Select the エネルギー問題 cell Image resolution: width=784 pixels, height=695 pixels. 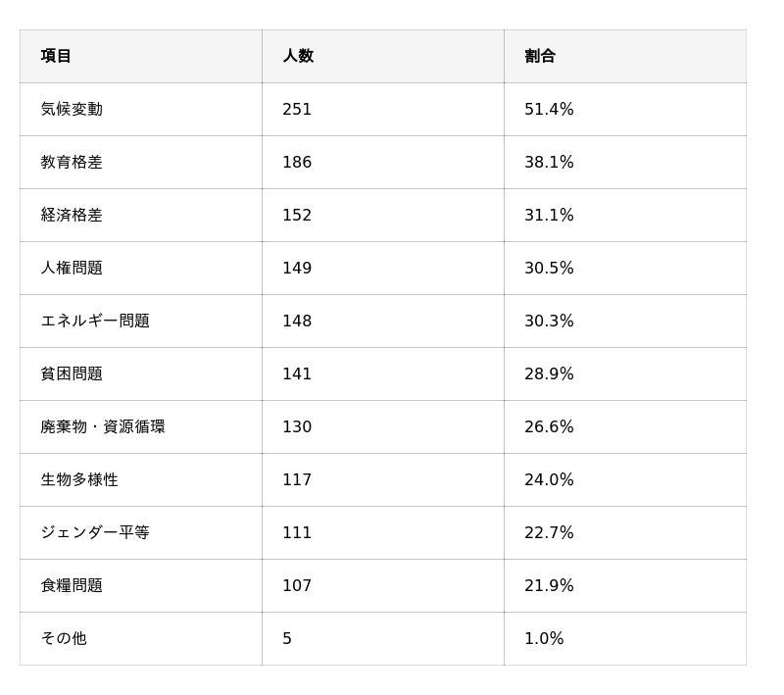(95, 321)
